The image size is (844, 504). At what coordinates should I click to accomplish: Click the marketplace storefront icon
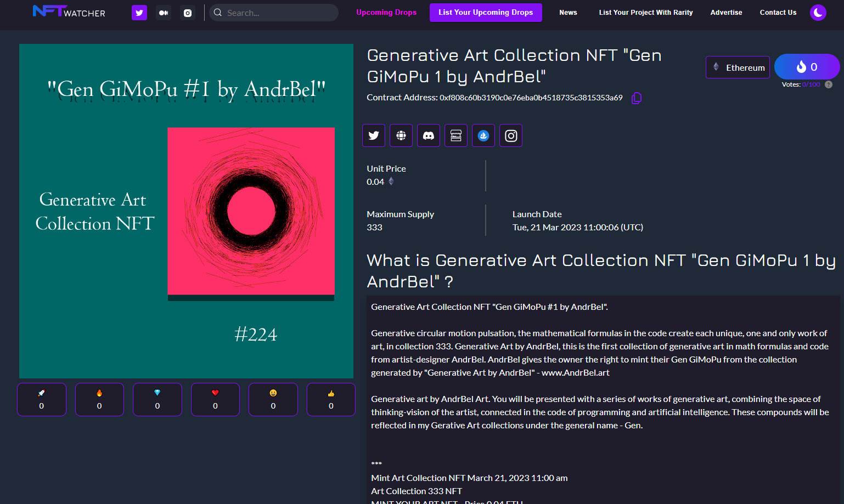[456, 135]
